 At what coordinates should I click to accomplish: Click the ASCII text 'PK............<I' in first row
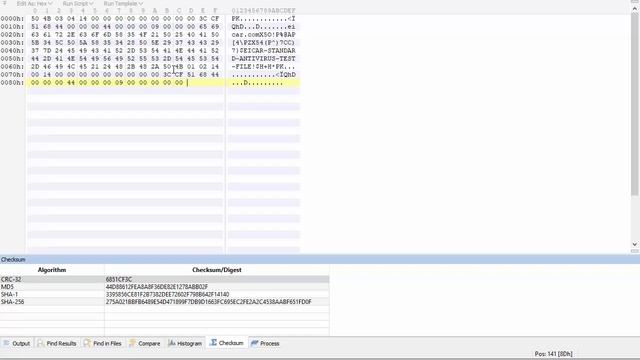point(263,19)
